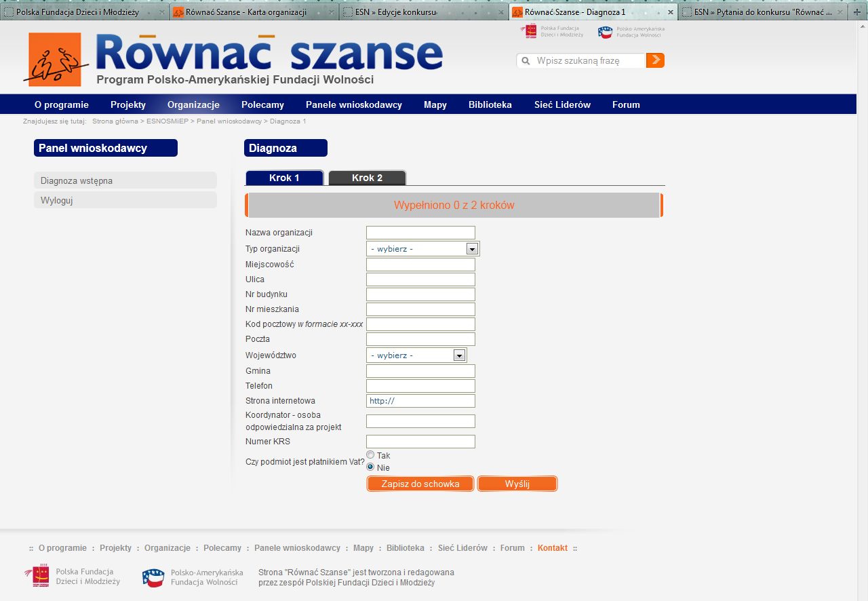This screenshot has height=601, width=868.
Task: Close the Diagnoza 1 browser tab
Action: (671, 12)
